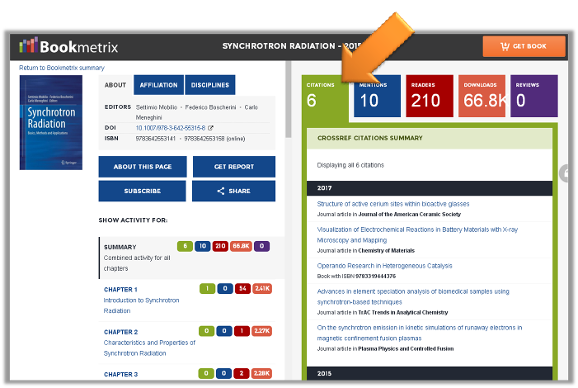
Task: Click editor name Federico Boscherini
Action: (x=210, y=107)
